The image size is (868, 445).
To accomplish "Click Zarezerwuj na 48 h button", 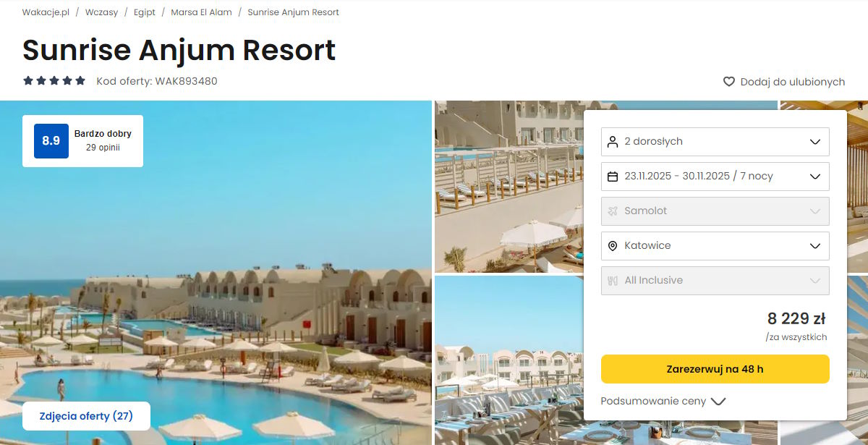I will [715, 369].
